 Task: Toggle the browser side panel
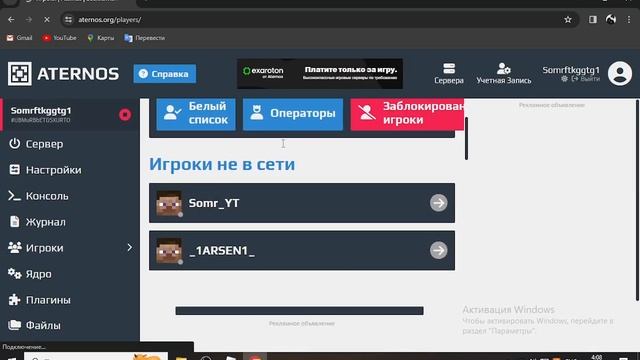coord(593,20)
